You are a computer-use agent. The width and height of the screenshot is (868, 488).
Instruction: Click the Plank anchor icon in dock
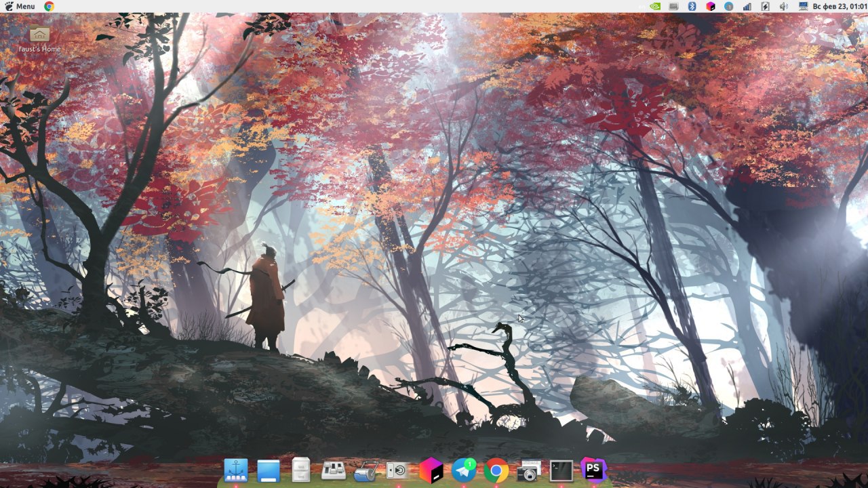pos(236,470)
